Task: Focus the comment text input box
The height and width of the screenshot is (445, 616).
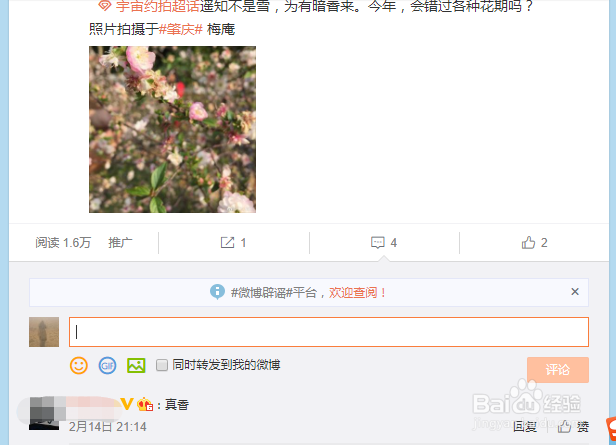Action: [329, 332]
